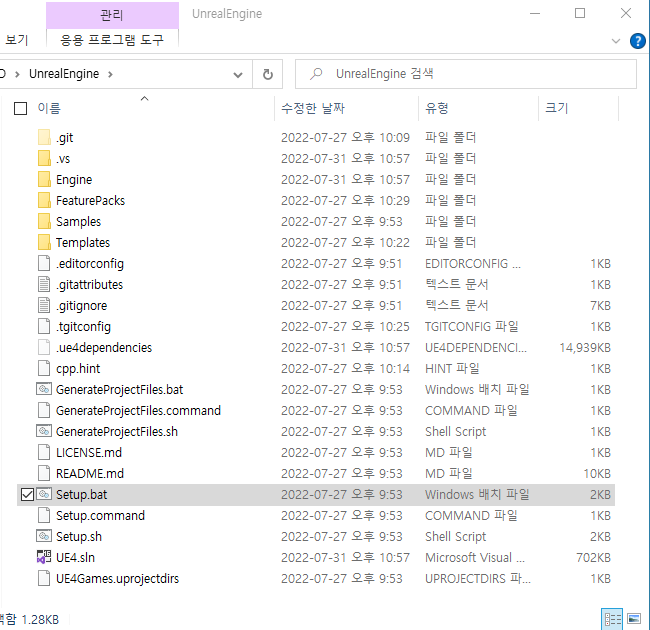This screenshot has height=630, width=650.
Task: Click the 702KB size value
Action: pyautogui.click(x=593, y=557)
